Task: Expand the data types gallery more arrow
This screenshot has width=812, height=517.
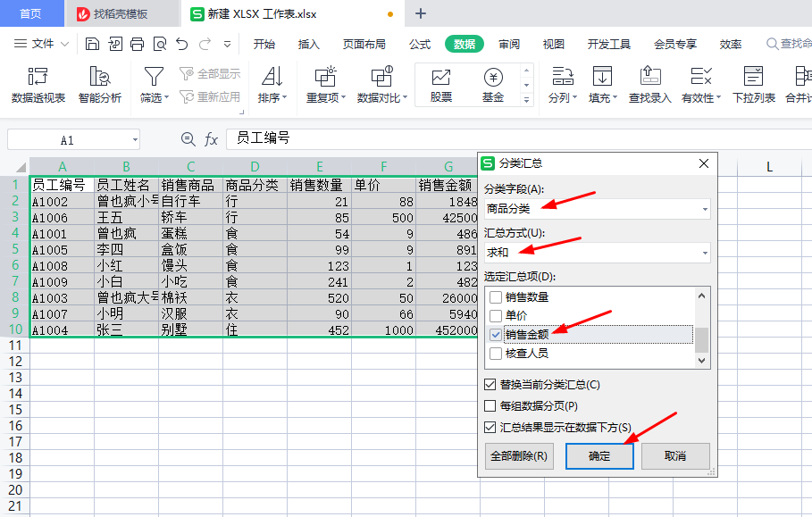Action: 527,100
